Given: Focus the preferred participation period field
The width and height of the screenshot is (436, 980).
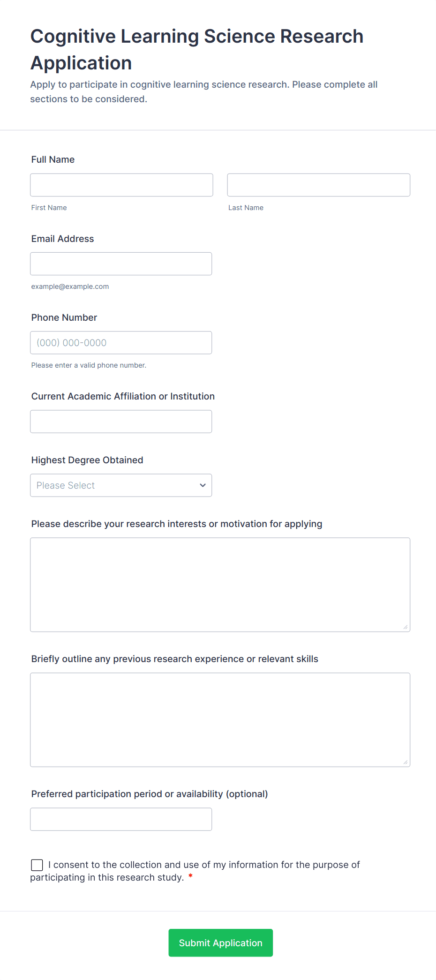Looking at the screenshot, I should [121, 819].
